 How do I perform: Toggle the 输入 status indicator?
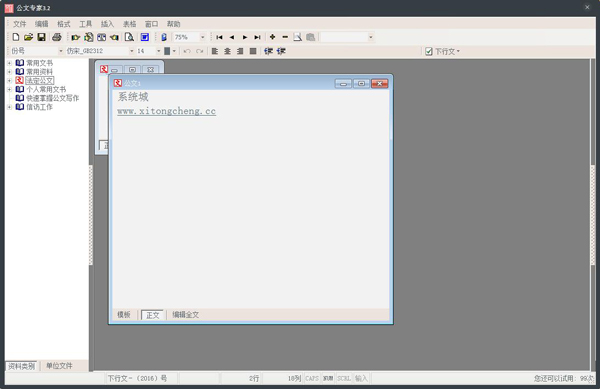pos(361,378)
